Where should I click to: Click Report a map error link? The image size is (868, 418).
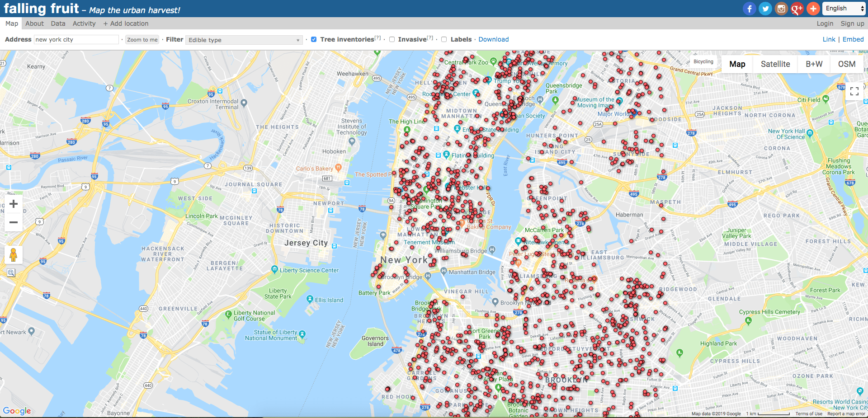[846, 413]
